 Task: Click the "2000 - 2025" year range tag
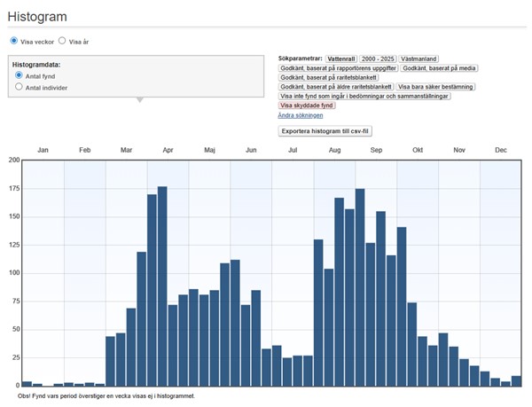tap(377, 58)
